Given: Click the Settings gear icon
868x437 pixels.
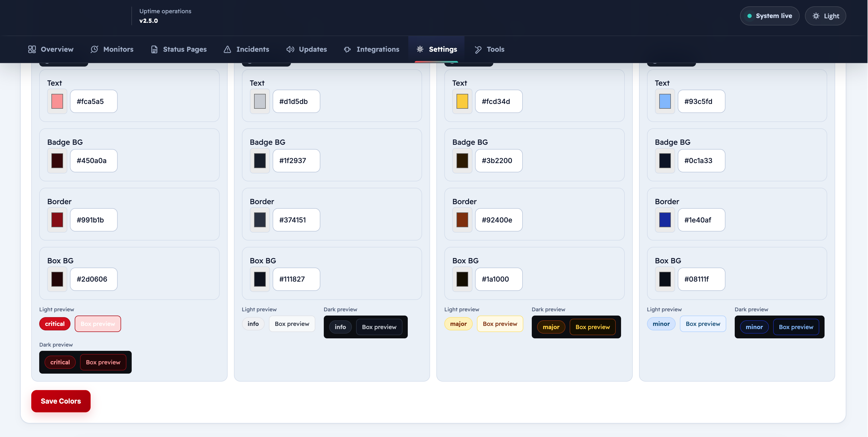Looking at the screenshot, I should click(420, 49).
